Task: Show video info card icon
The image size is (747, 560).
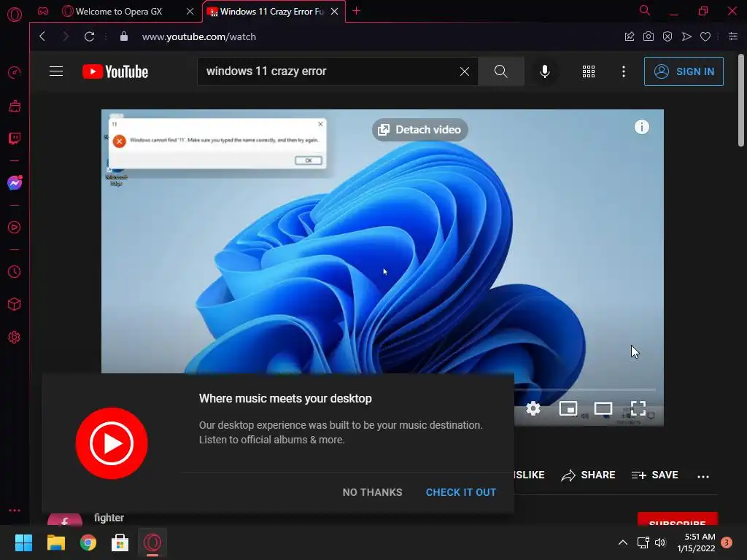Action: coord(642,127)
